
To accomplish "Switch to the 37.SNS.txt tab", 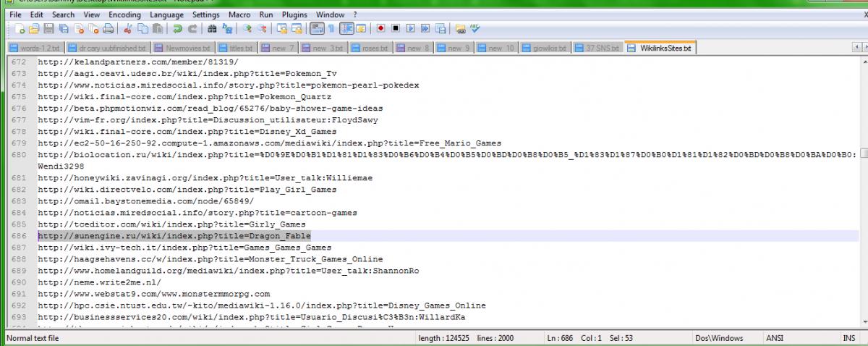I will pos(598,48).
